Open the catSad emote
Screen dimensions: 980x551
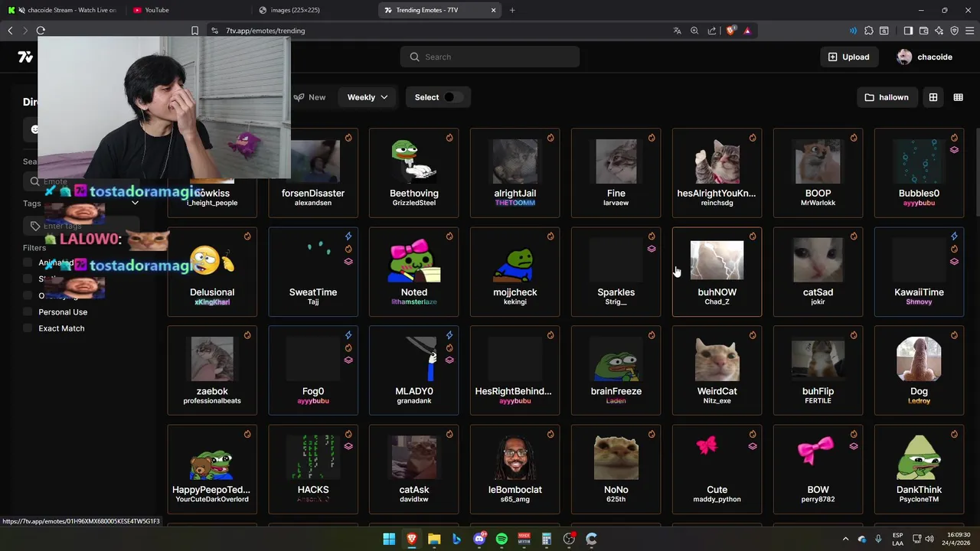point(818,272)
